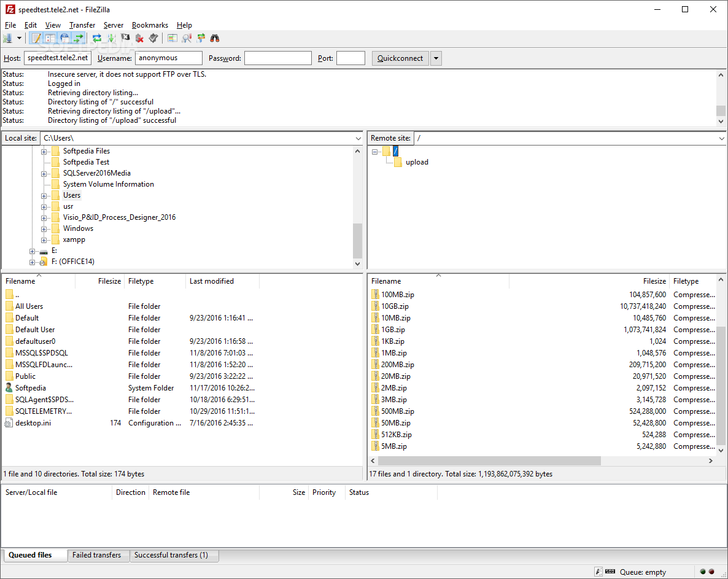
Task: Focus the Password input field
Action: tap(278, 58)
